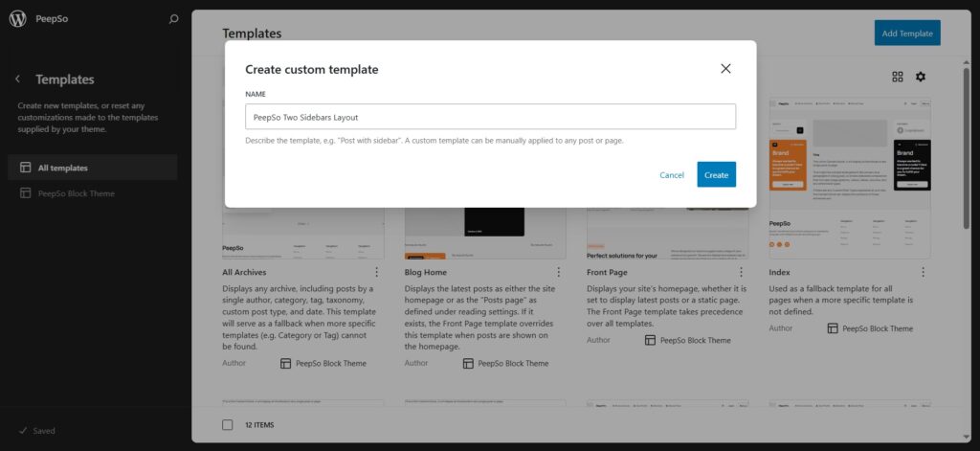The width and height of the screenshot is (980, 451).
Task: Click Cancel in the dialog
Action: pos(672,174)
